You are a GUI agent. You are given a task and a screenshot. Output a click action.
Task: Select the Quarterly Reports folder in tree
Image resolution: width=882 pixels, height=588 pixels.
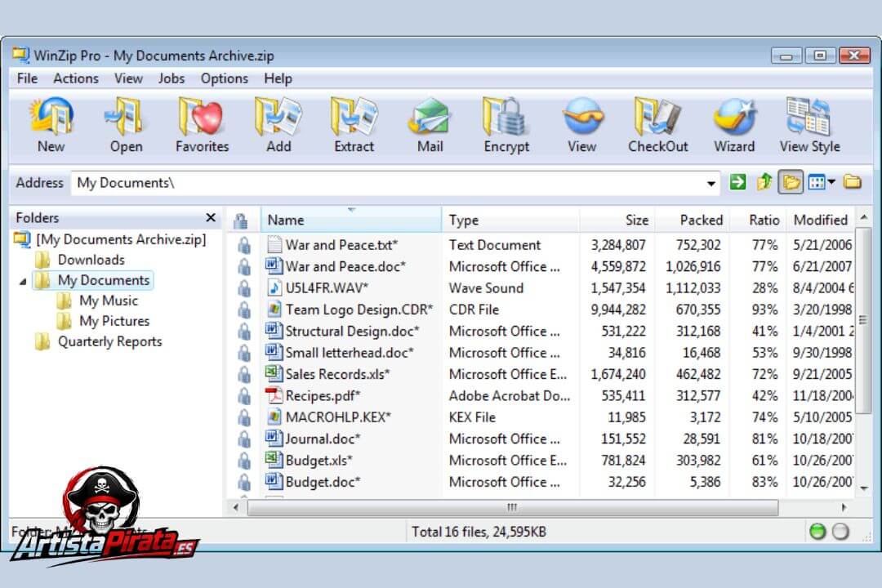click(109, 341)
